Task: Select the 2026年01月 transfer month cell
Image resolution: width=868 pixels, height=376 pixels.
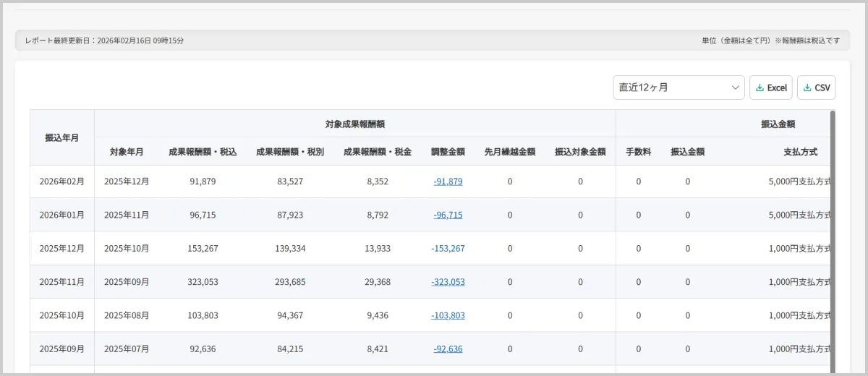Action: 62,215
